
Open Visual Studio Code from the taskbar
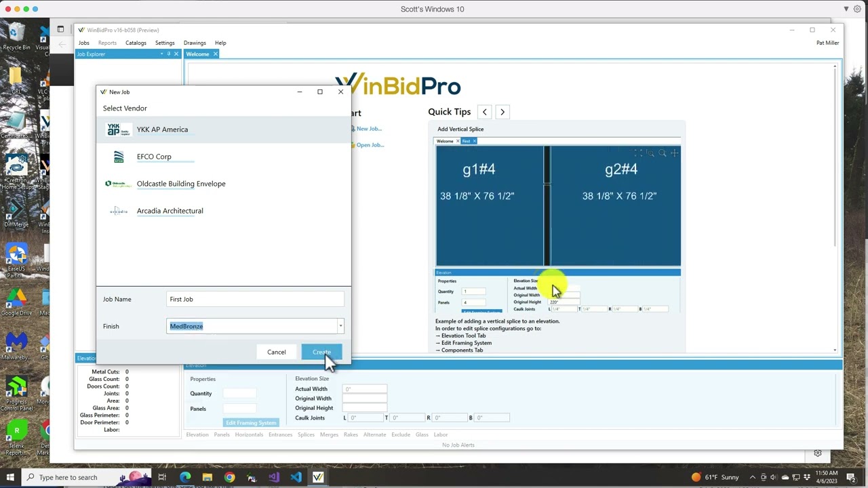[296, 477]
